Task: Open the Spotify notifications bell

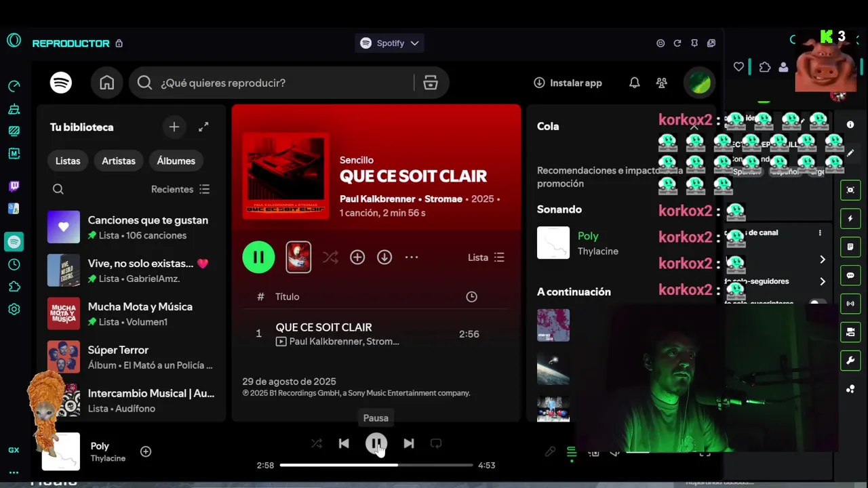Action: pyautogui.click(x=634, y=83)
